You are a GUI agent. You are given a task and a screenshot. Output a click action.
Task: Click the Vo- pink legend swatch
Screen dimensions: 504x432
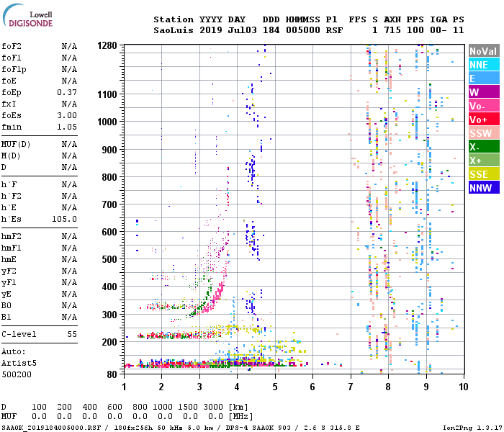click(484, 106)
